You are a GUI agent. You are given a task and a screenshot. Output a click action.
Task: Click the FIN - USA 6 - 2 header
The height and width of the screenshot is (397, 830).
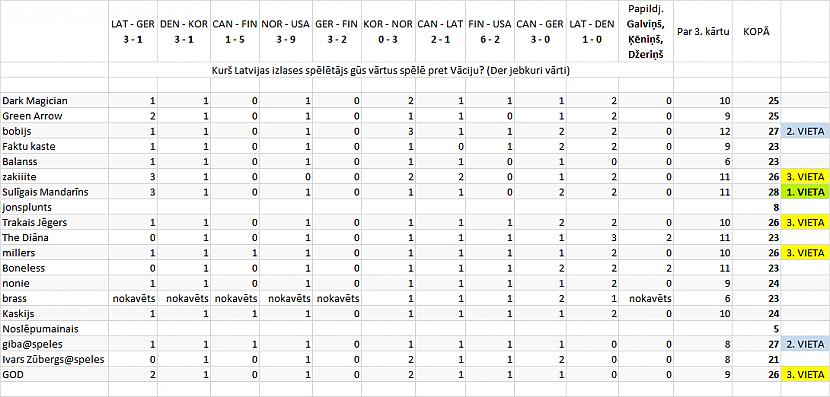tap(490, 31)
